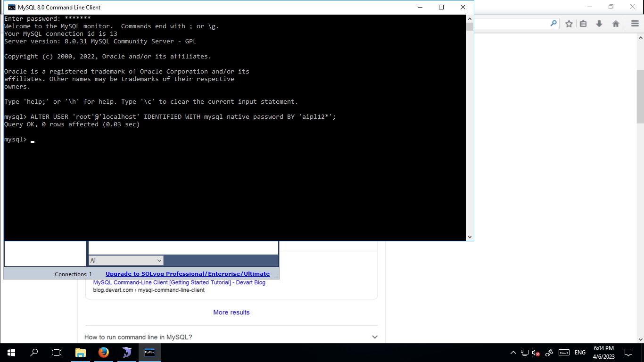Close the Firefox window
The height and width of the screenshot is (362, 644).
point(633,7)
